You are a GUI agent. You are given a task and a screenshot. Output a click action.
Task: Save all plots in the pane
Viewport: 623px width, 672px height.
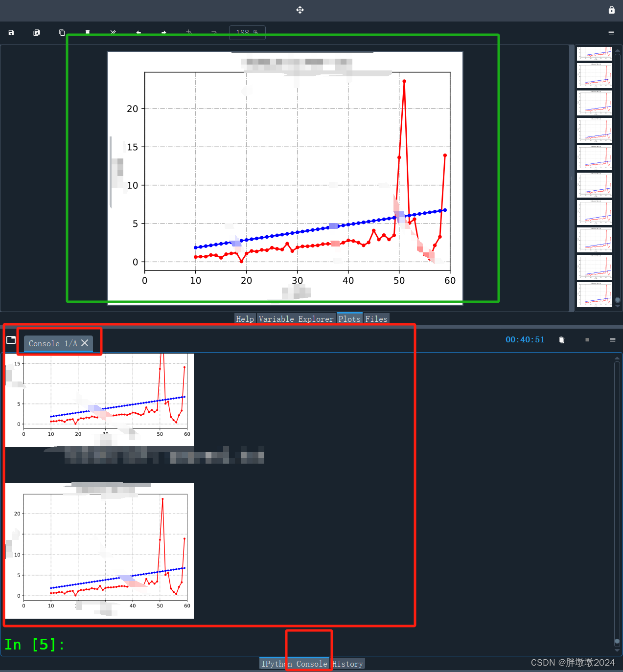click(37, 32)
